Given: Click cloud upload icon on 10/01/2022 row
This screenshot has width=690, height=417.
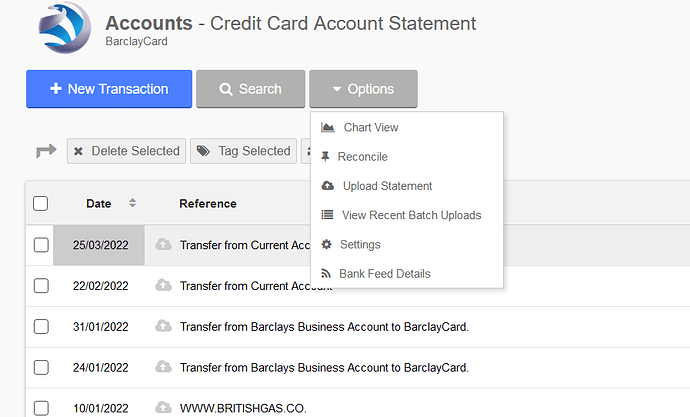Looking at the screenshot, I should tap(163, 407).
